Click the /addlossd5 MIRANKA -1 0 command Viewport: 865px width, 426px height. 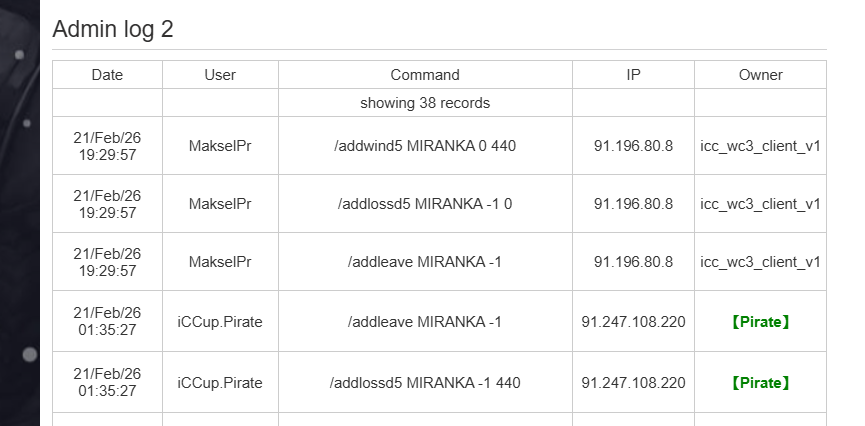point(425,204)
